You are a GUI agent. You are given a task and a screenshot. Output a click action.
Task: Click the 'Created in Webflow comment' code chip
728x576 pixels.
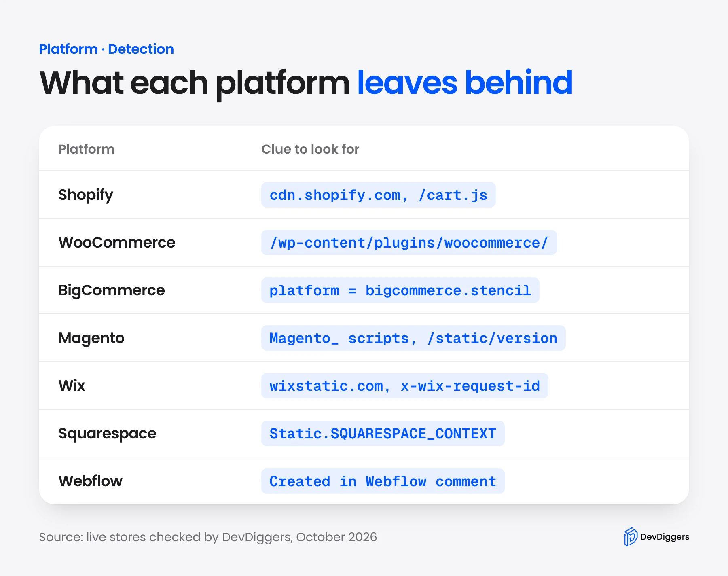tap(383, 481)
